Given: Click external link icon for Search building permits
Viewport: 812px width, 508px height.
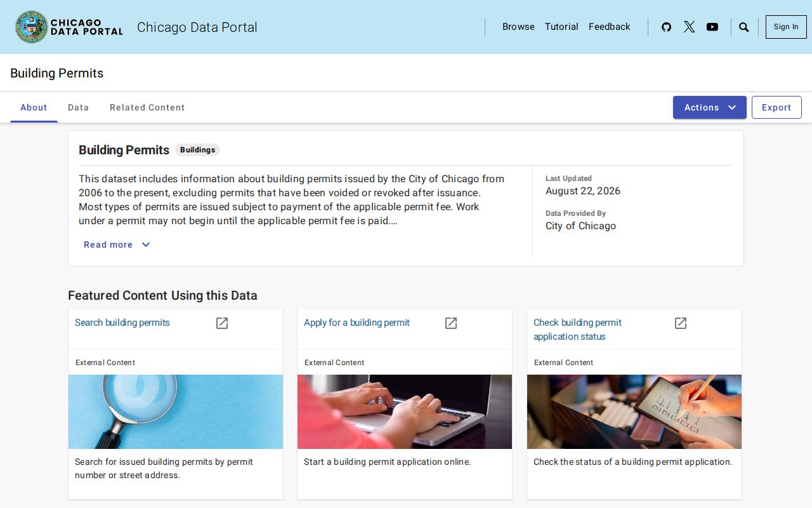Looking at the screenshot, I should point(222,323).
